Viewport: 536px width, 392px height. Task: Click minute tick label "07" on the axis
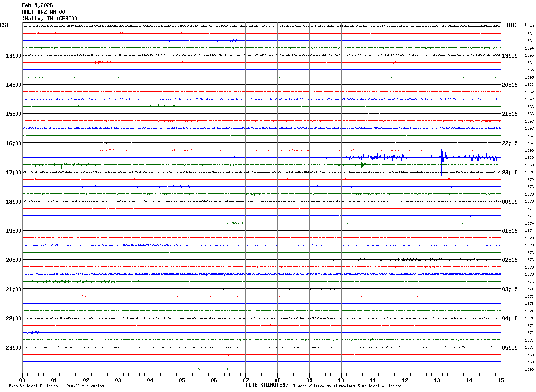[246, 380]
